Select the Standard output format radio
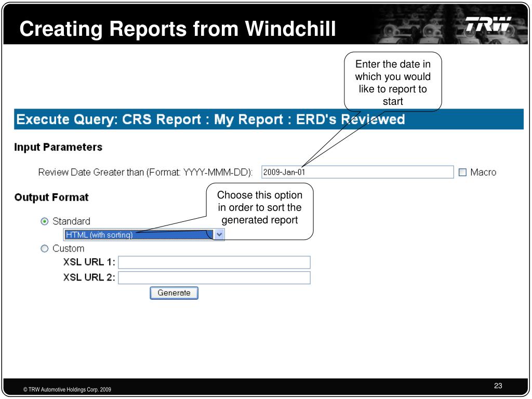 click(45, 221)
